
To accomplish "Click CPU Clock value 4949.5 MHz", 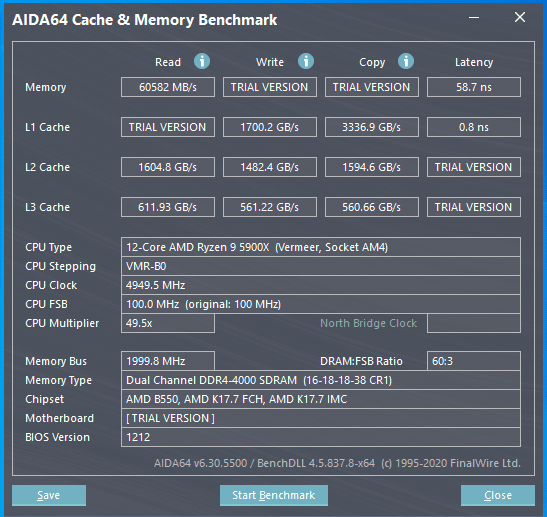I will pos(321,285).
